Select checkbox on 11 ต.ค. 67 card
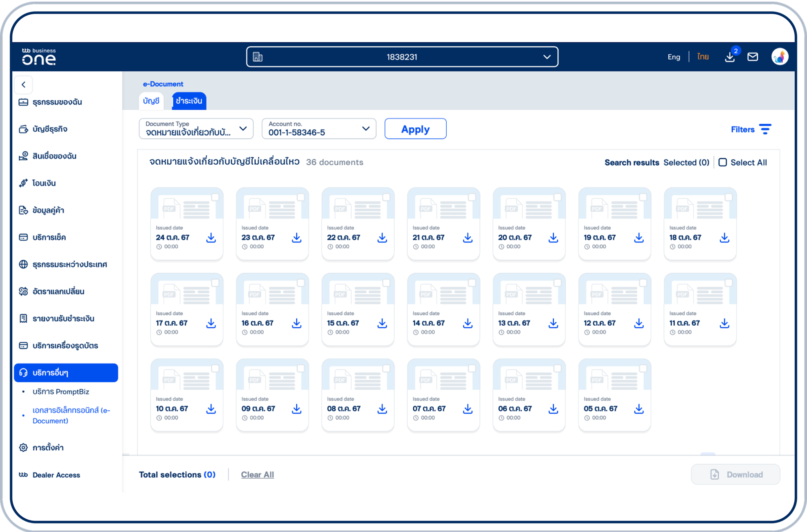 point(729,283)
